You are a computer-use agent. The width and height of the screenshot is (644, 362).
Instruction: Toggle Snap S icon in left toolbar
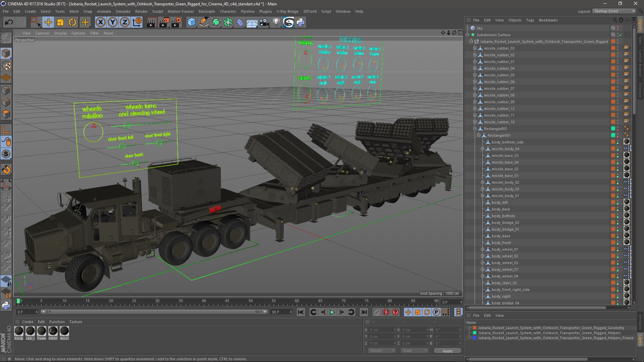[6, 154]
